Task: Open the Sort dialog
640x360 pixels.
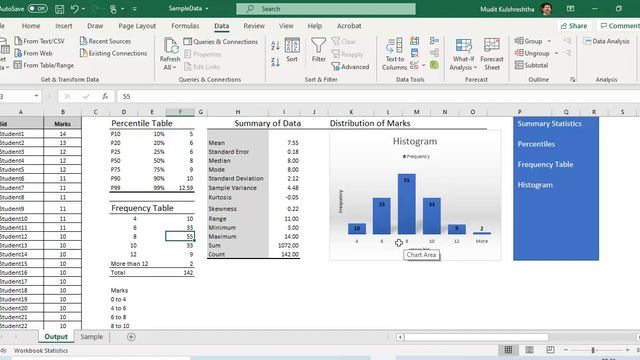Action: pyautogui.click(x=292, y=50)
